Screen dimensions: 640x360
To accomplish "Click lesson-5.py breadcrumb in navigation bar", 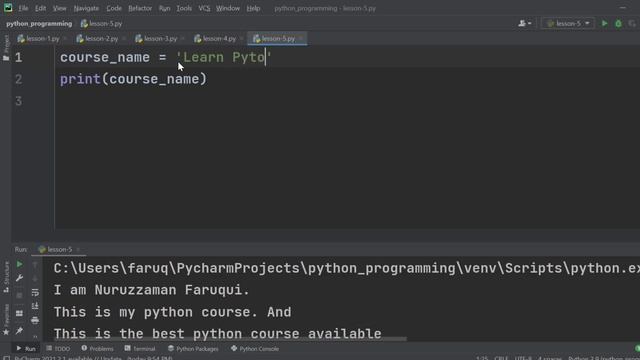I will (x=102, y=24).
